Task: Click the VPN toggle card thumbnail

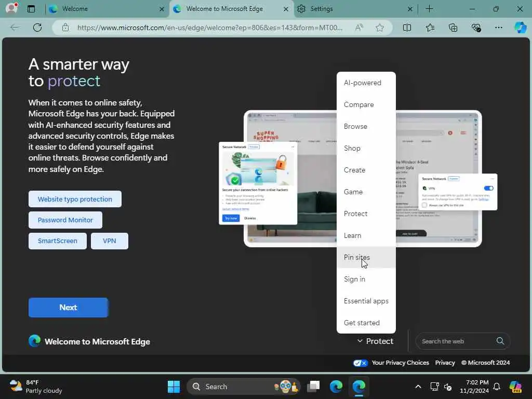Action: (458, 192)
